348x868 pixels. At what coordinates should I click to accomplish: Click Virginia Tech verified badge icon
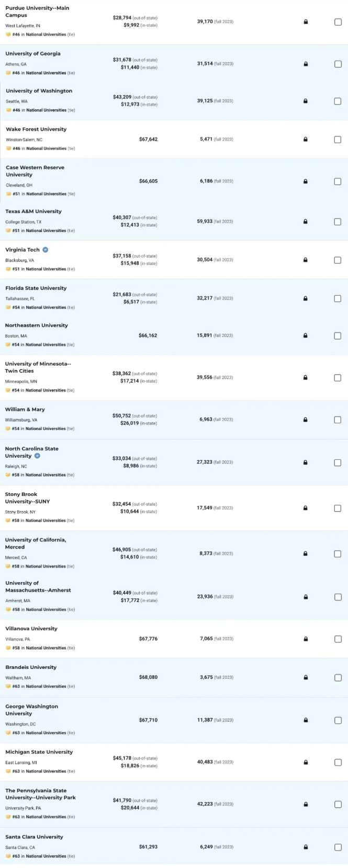(46, 250)
